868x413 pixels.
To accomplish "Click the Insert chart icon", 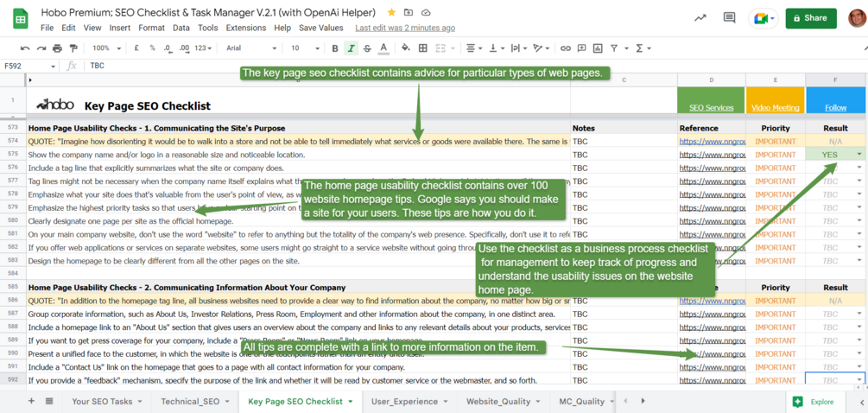I will (598, 48).
